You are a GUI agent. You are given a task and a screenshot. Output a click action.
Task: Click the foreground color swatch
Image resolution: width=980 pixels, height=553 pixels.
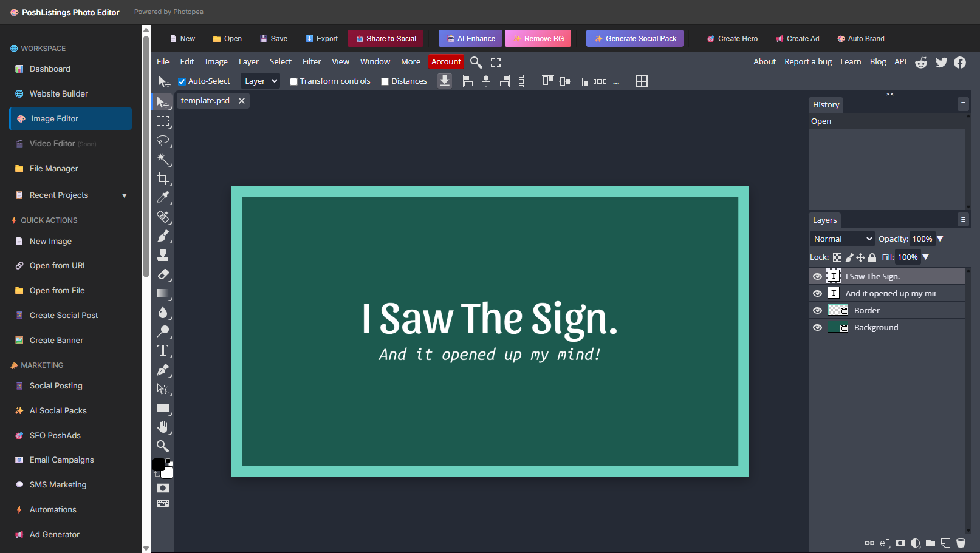click(x=159, y=464)
